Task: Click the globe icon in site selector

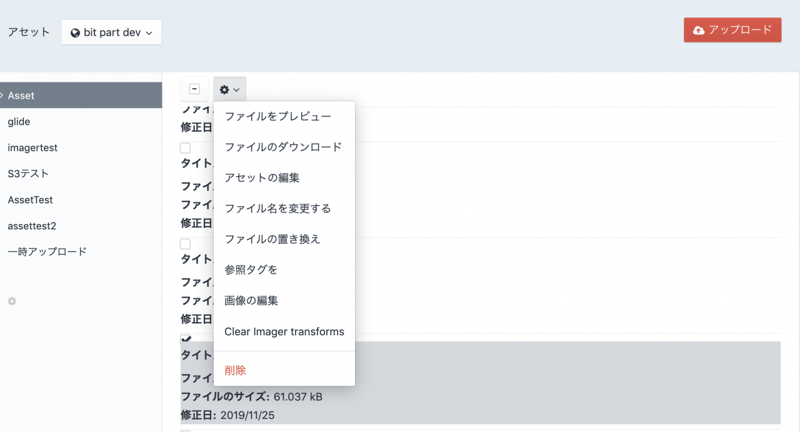Action: click(x=75, y=33)
